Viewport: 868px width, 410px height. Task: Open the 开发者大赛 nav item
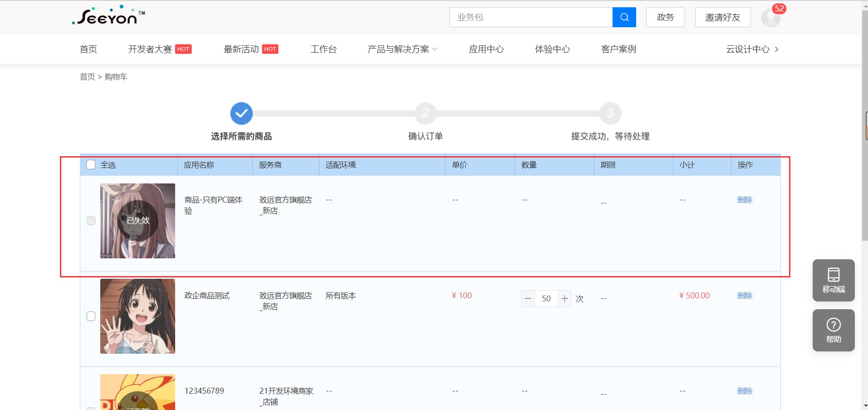coord(150,49)
